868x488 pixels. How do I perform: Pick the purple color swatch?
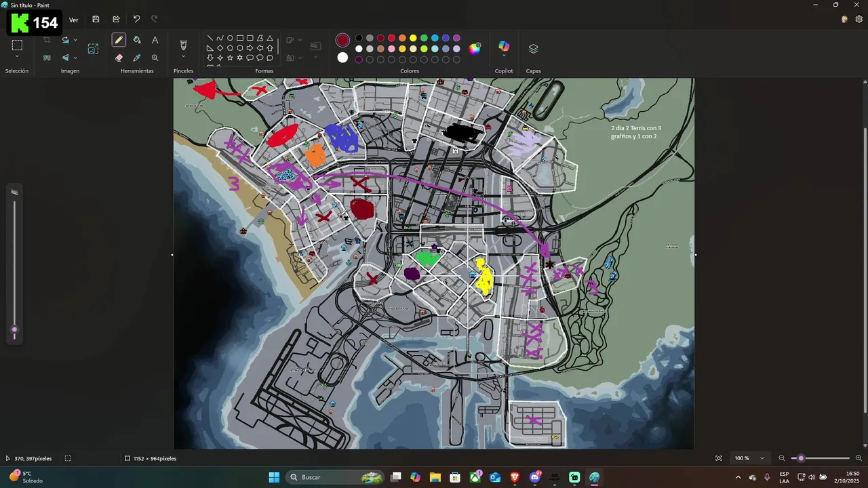tap(456, 38)
